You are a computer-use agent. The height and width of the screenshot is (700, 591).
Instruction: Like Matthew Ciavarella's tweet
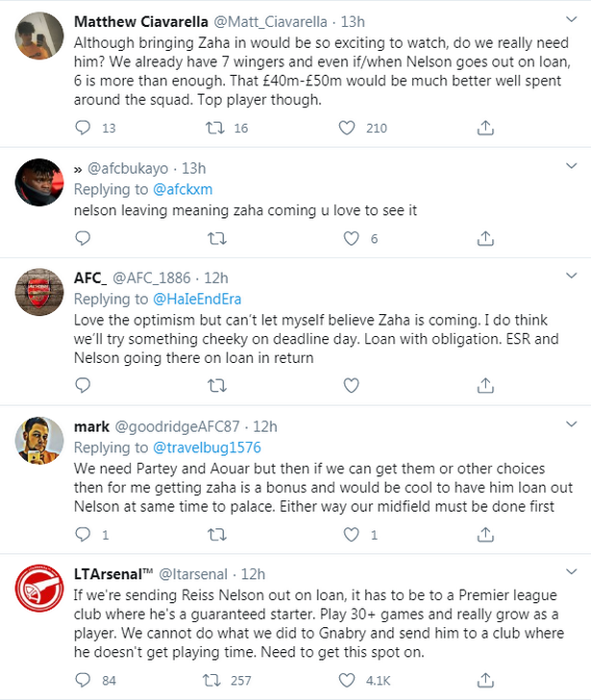pos(352,128)
